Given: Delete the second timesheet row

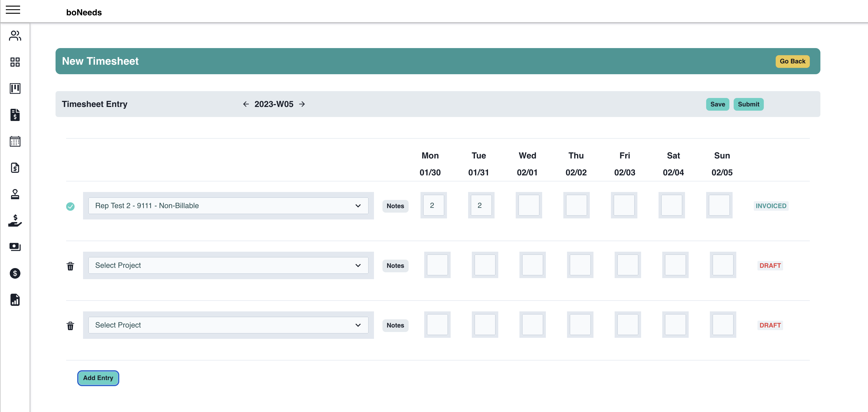Looking at the screenshot, I should 70,266.
